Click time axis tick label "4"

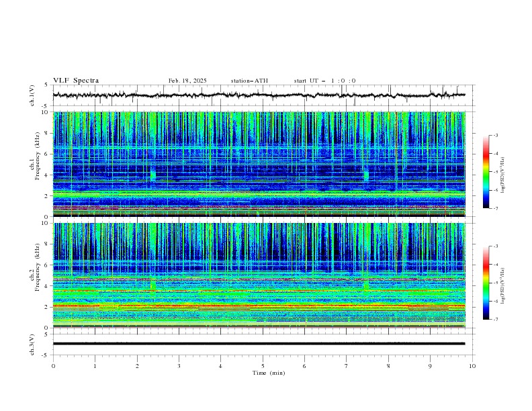220,366
